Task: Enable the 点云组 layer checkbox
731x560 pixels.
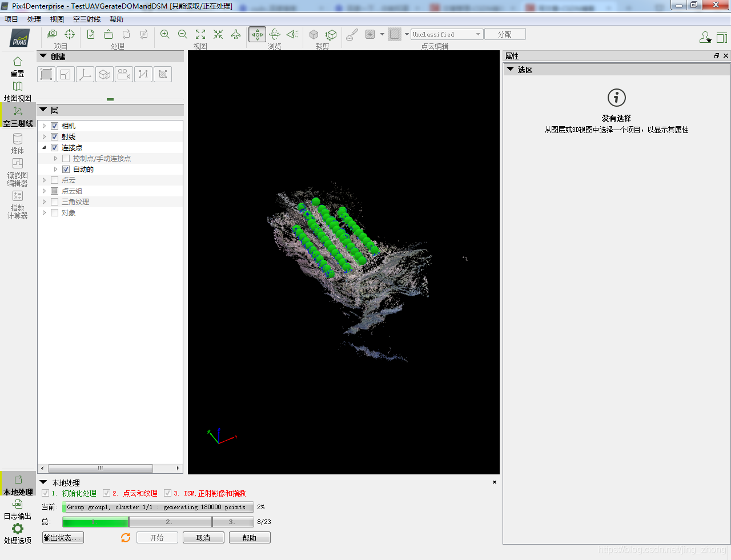Action: (55, 191)
